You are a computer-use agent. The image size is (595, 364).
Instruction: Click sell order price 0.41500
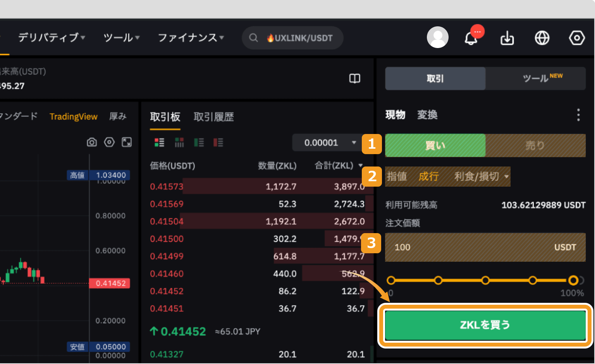[167, 239]
